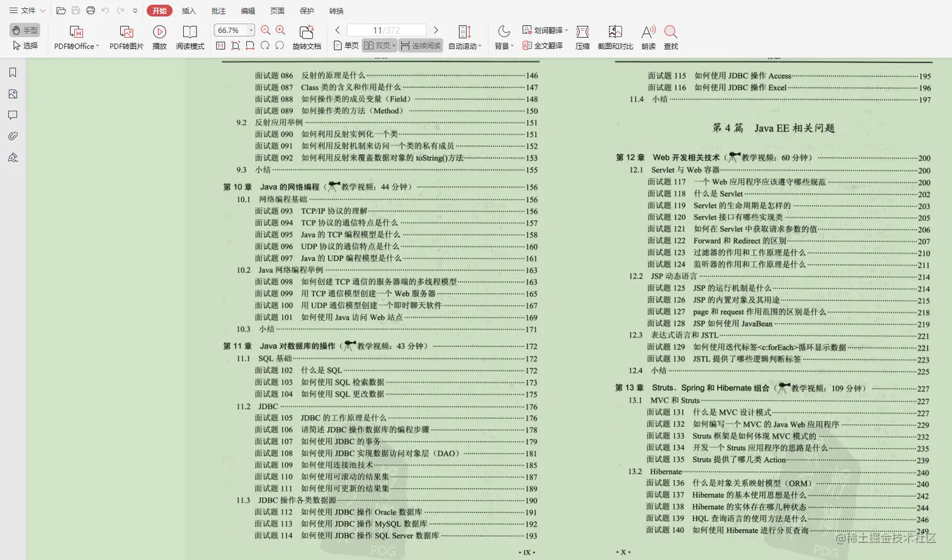Viewport: 952px width, 560px height.
Task: Open the 文件 file menu
Action: pyautogui.click(x=26, y=11)
